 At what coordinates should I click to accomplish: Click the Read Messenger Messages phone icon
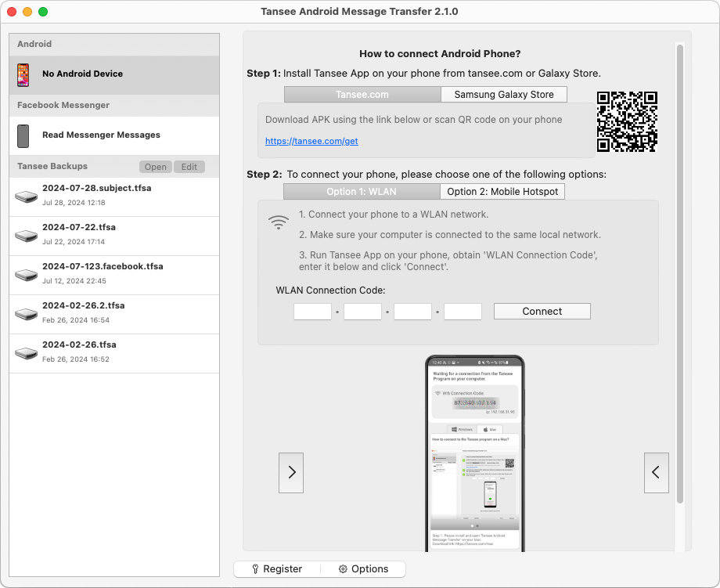click(23, 136)
